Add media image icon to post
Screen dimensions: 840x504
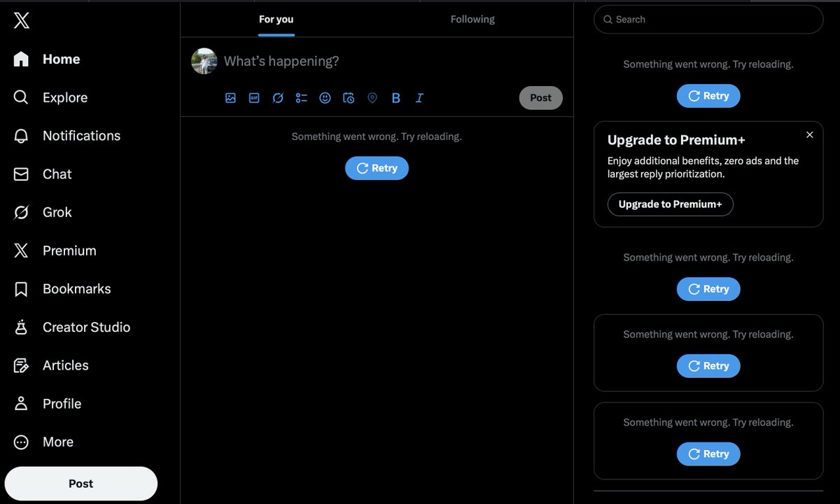(x=230, y=98)
